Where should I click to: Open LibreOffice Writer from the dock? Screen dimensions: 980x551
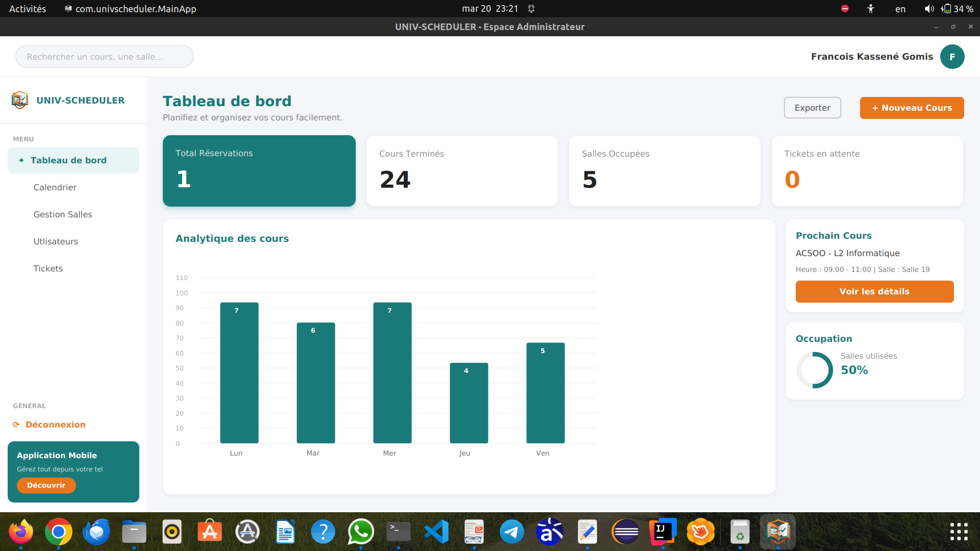pos(285,532)
